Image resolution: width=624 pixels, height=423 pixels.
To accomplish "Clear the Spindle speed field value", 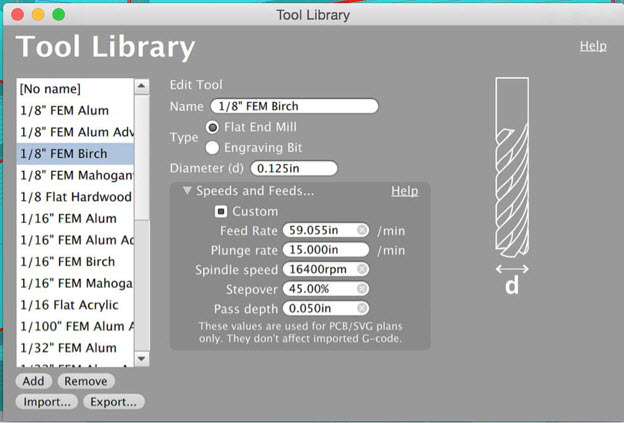I will tap(362, 270).
